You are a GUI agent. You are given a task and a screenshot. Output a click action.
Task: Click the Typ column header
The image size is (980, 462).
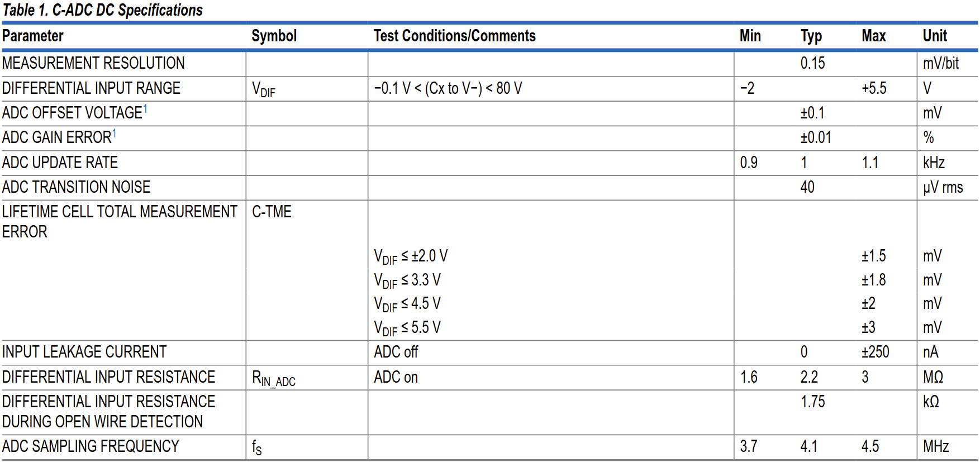pos(811,36)
